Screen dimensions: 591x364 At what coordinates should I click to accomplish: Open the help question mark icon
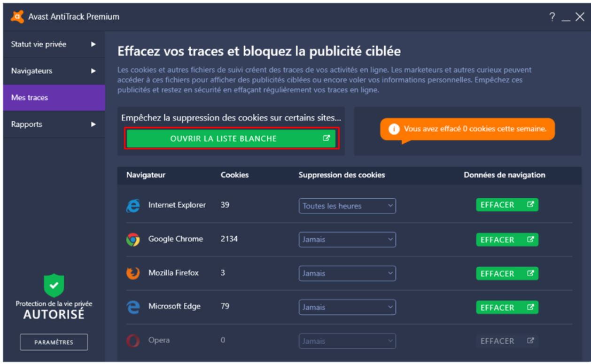552,17
